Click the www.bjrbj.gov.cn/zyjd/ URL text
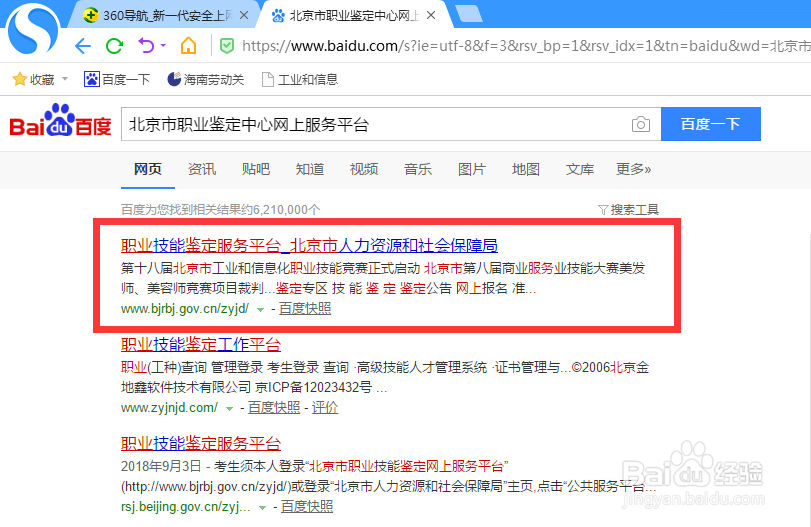 click(185, 309)
